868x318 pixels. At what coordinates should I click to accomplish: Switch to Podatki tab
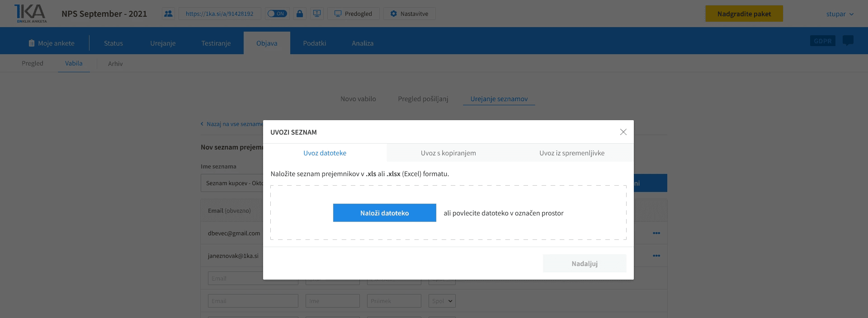click(315, 43)
